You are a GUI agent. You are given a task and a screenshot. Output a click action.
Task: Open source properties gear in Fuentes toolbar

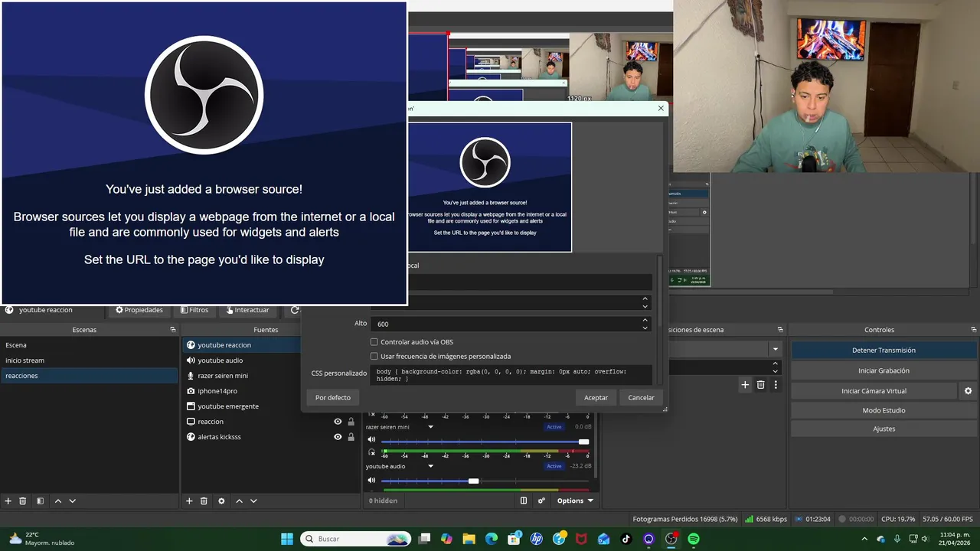click(x=221, y=500)
